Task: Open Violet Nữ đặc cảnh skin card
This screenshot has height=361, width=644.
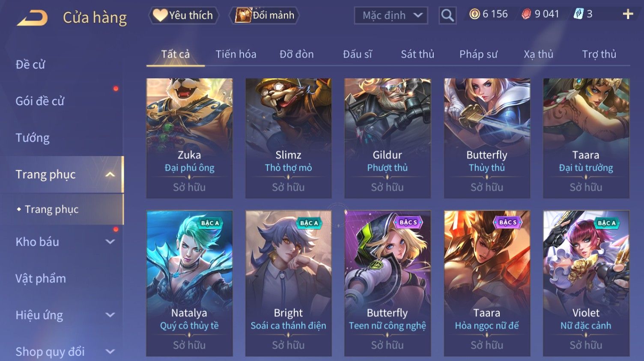Action: (x=586, y=283)
